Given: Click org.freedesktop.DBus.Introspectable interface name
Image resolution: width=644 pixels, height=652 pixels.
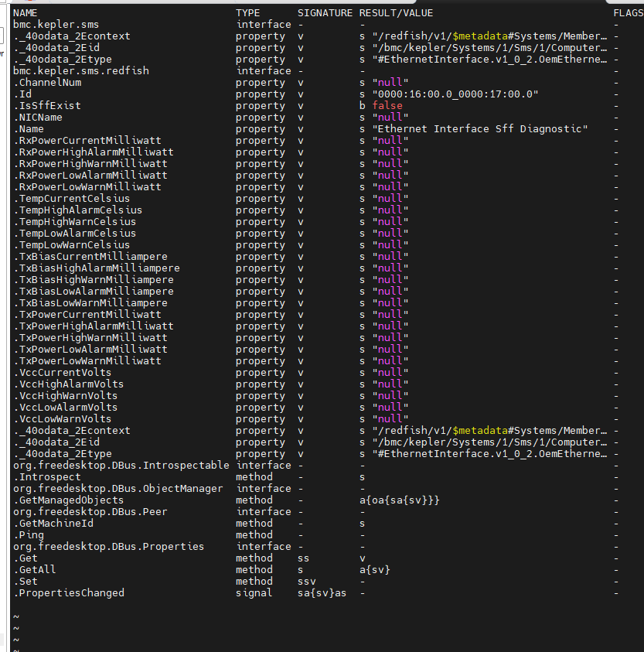Looking at the screenshot, I should tap(121, 466).
